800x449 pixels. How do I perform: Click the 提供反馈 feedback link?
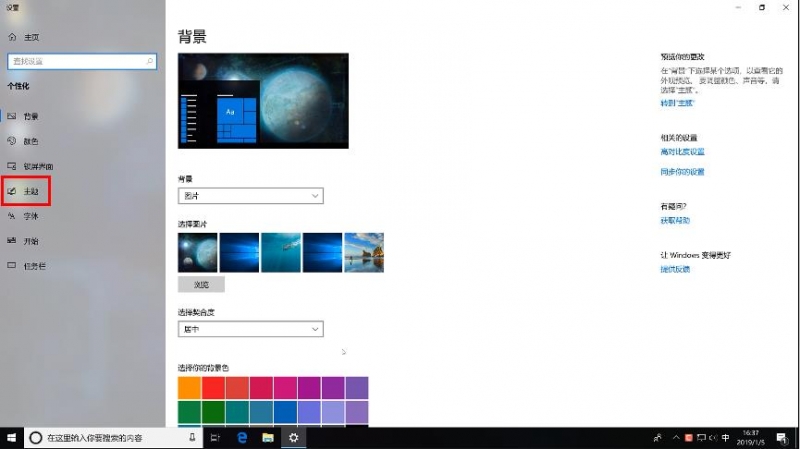click(x=675, y=269)
